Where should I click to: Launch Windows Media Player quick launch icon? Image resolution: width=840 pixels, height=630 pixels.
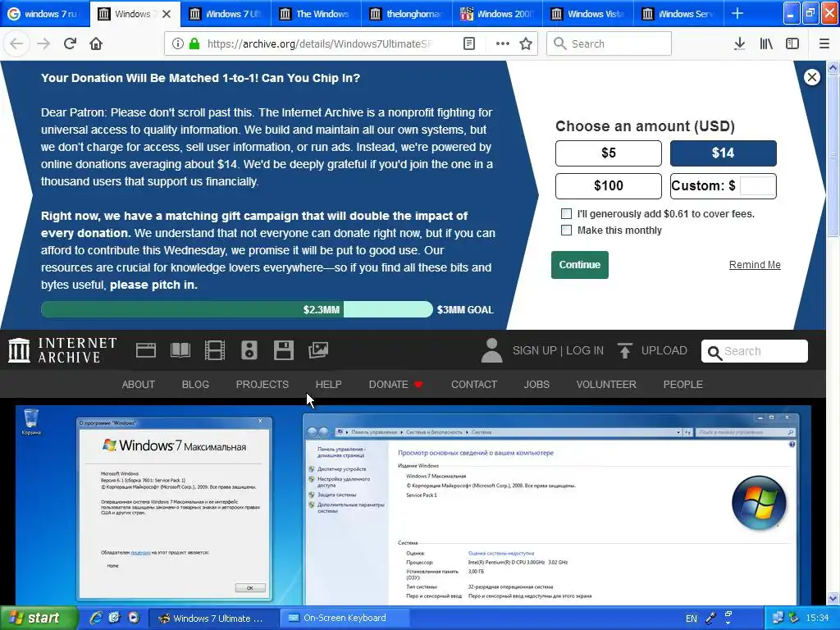(x=134, y=618)
